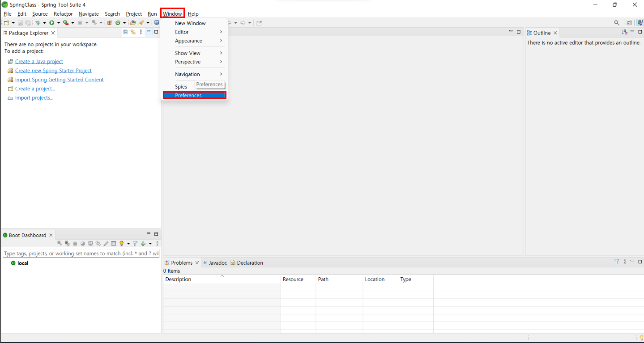Screen dimensions: 644x343
Task: Open the Package Explorer view menu (three dots)
Action: 141,32
